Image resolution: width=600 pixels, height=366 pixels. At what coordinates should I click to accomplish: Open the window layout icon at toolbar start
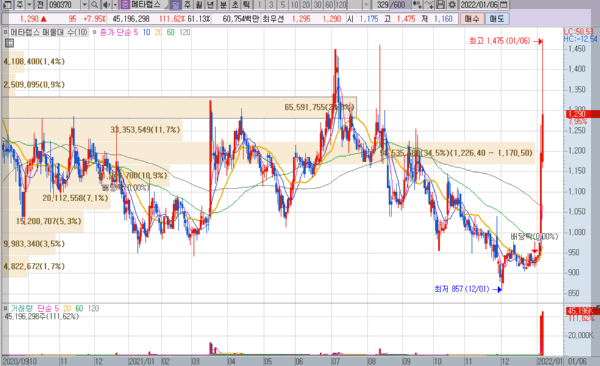coord(7,5)
